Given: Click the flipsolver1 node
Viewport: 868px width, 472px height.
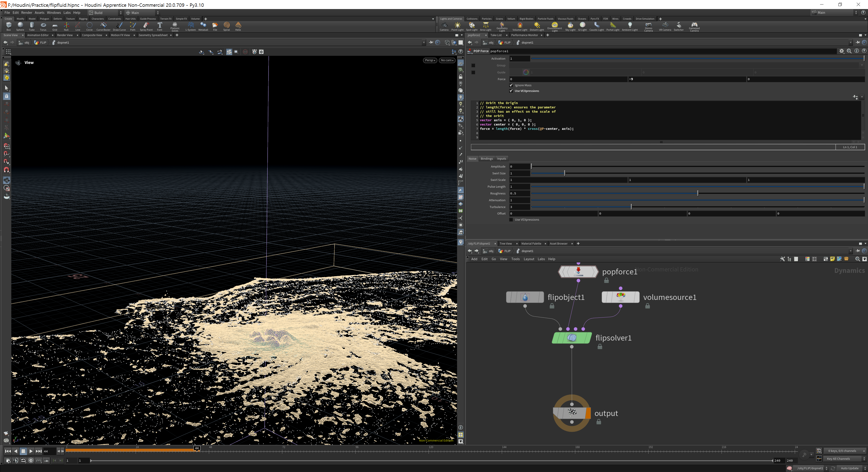Looking at the screenshot, I should pos(571,338).
